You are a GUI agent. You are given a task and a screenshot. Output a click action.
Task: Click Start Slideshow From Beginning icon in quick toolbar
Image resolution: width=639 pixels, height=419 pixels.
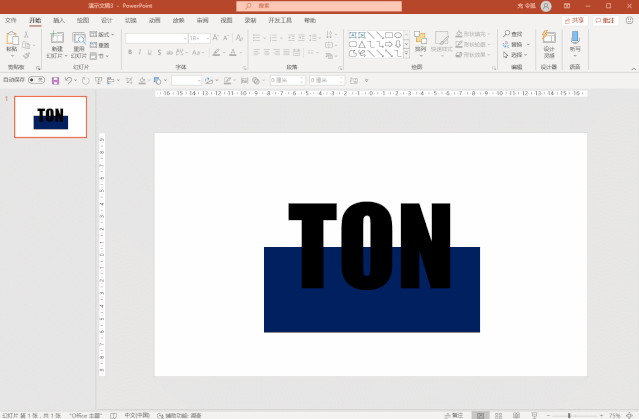point(98,81)
